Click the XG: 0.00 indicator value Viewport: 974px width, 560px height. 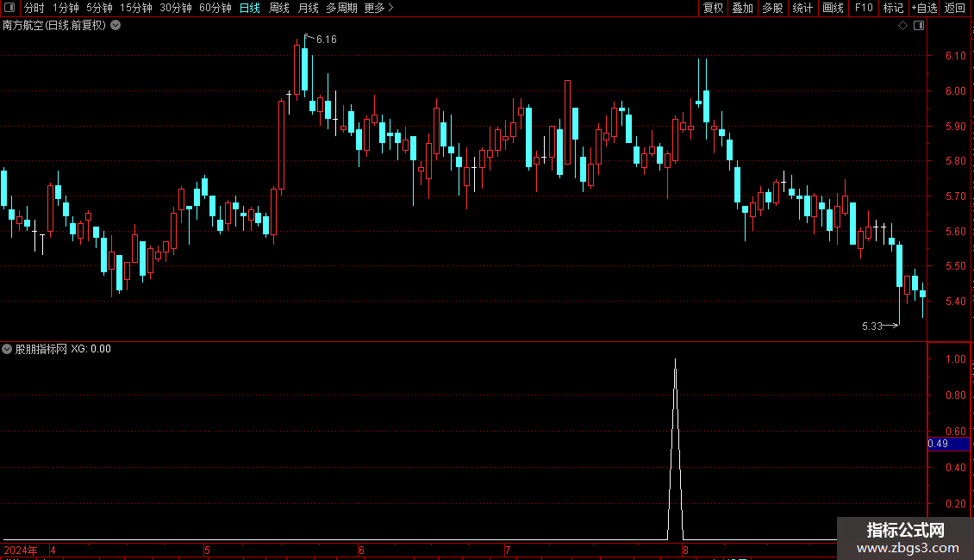[91, 349]
